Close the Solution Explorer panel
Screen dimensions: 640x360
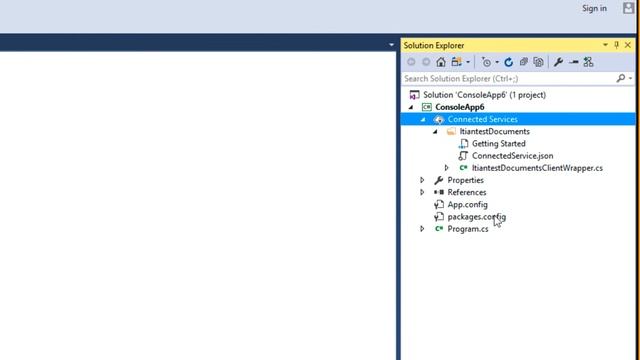click(628, 45)
